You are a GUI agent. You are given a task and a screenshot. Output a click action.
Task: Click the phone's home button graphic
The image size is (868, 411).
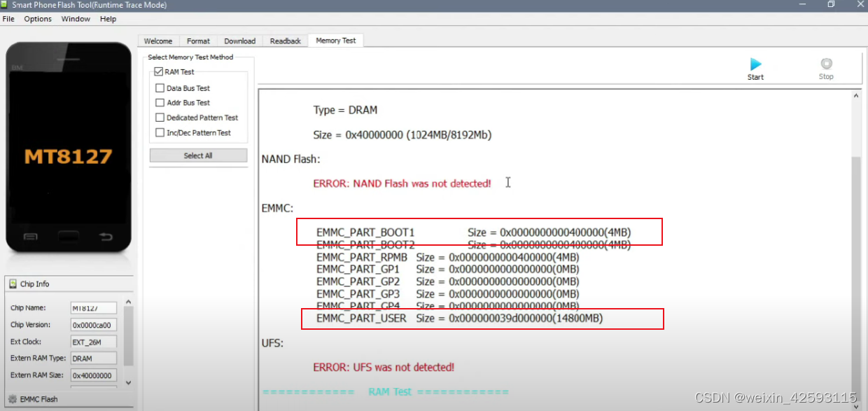pyautogui.click(x=68, y=236)
